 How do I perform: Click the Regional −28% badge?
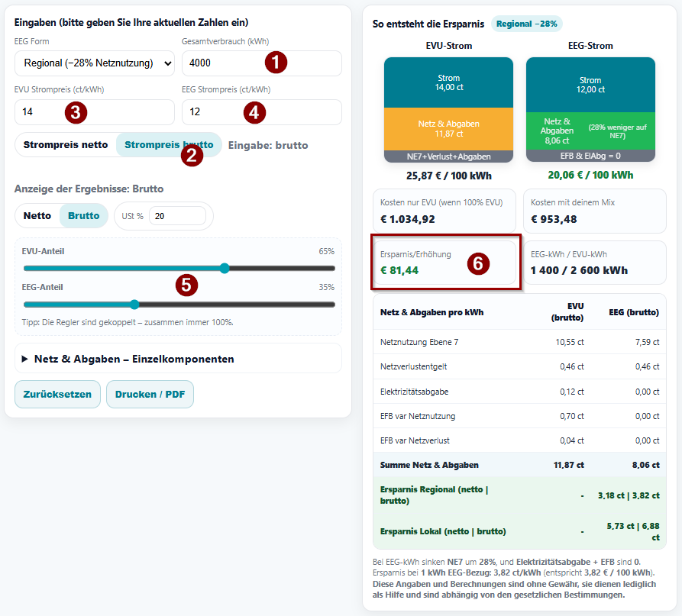[x=526, y=24]
